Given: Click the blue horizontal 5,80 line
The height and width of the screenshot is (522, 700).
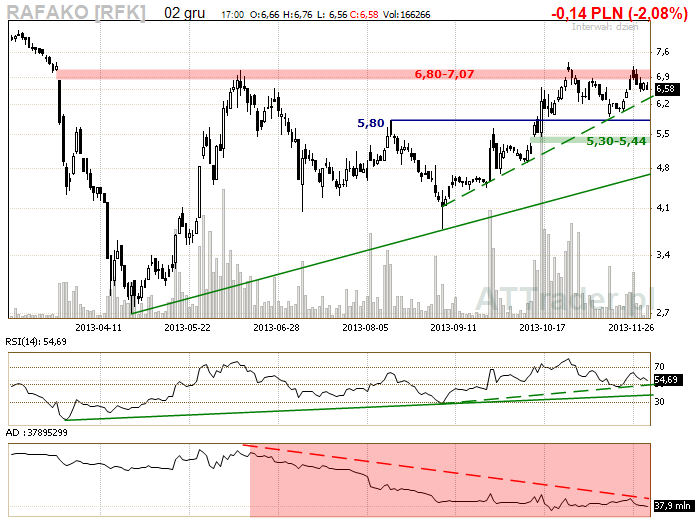Looking at the screenshot, I should (520, 120).
